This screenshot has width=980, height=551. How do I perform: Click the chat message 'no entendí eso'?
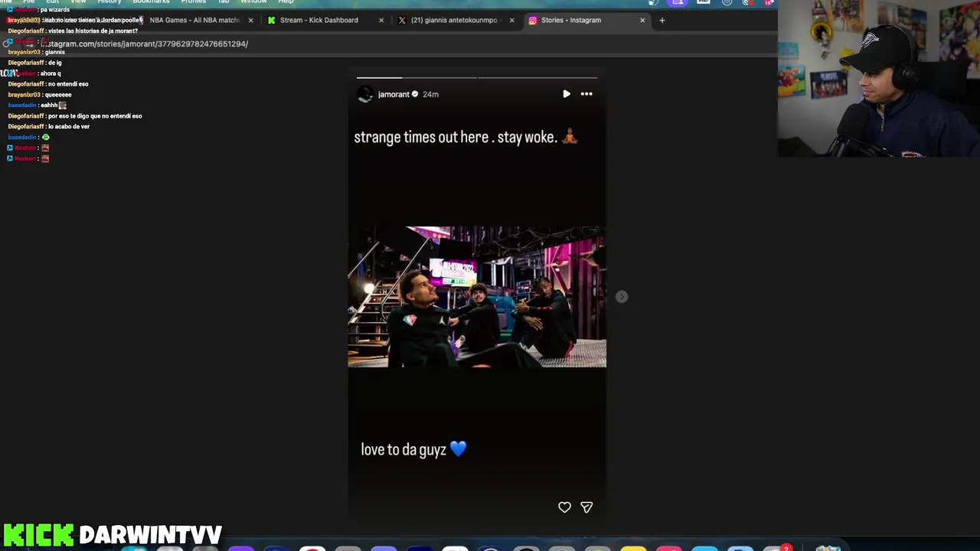[68, 84]
